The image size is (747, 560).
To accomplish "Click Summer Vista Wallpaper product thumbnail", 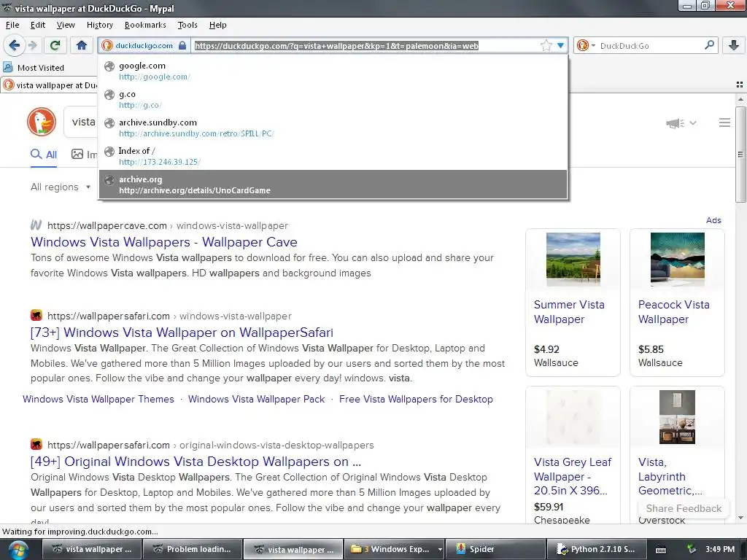I will (573, 259).
